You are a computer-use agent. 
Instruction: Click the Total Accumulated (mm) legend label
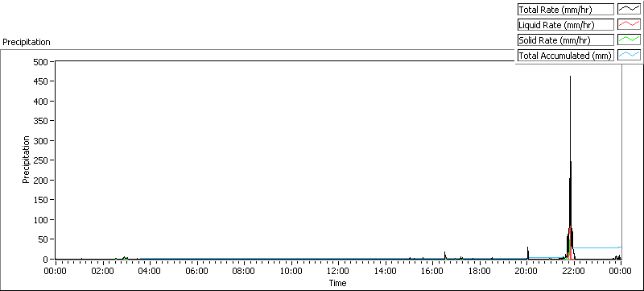(x=566, y=56)
